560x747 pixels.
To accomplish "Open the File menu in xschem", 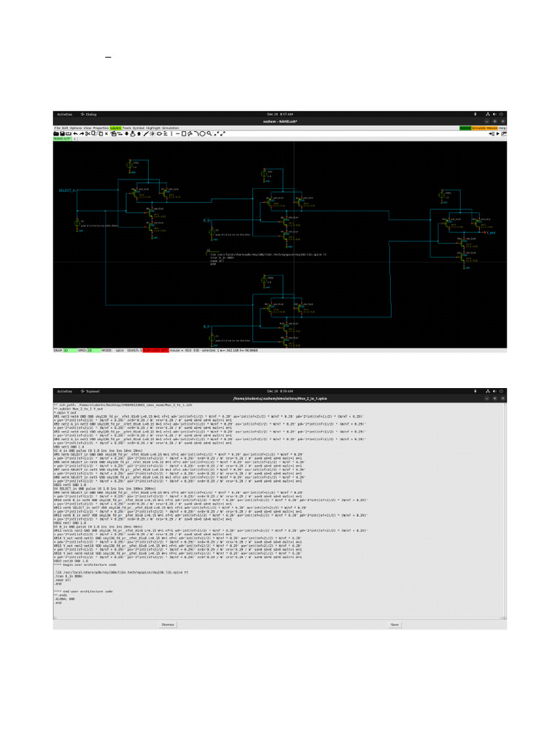I will click(x=57, y=128).
